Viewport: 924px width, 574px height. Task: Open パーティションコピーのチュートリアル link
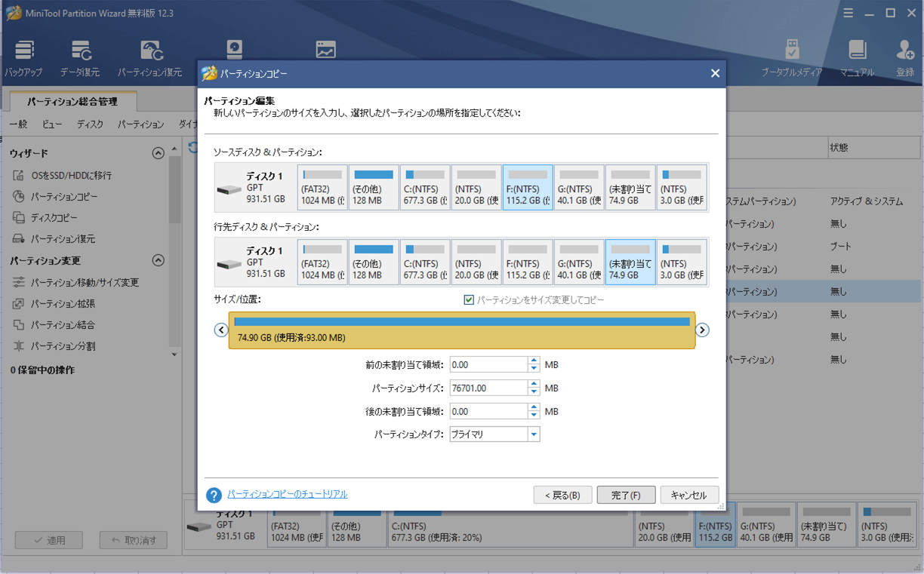coord(288,494)
